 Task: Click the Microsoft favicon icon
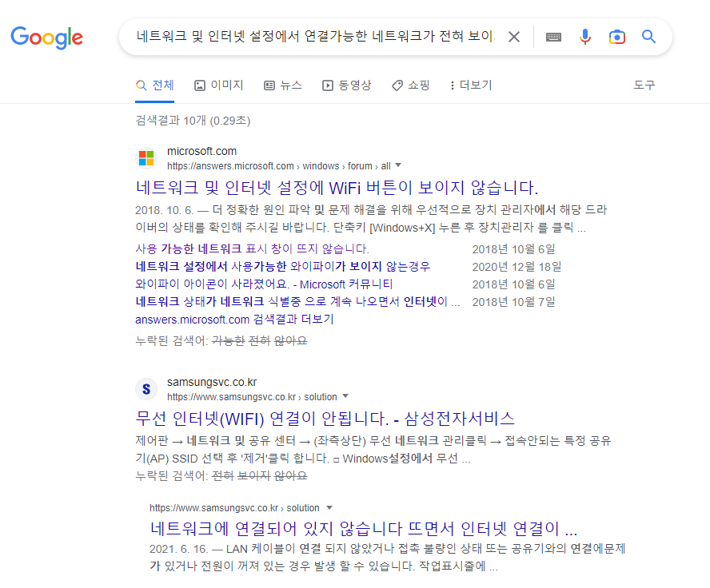coord(146,158)
